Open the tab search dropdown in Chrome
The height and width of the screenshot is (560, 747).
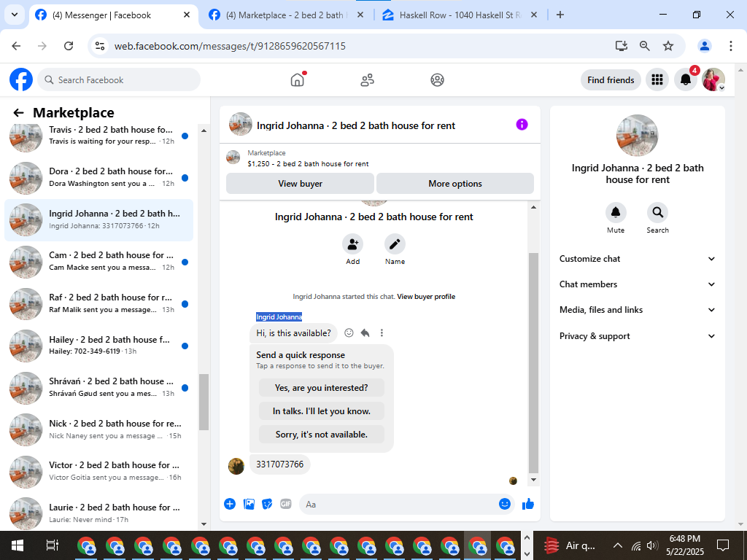point(15,15)
